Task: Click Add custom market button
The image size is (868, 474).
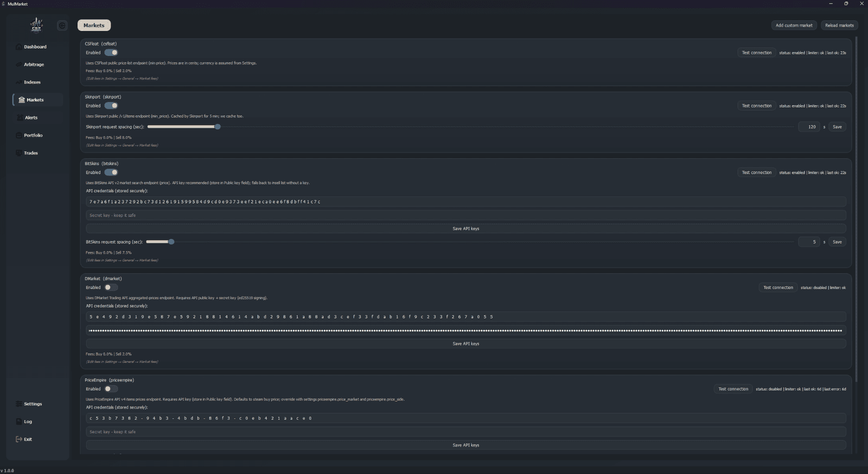Action: [794, 26]
